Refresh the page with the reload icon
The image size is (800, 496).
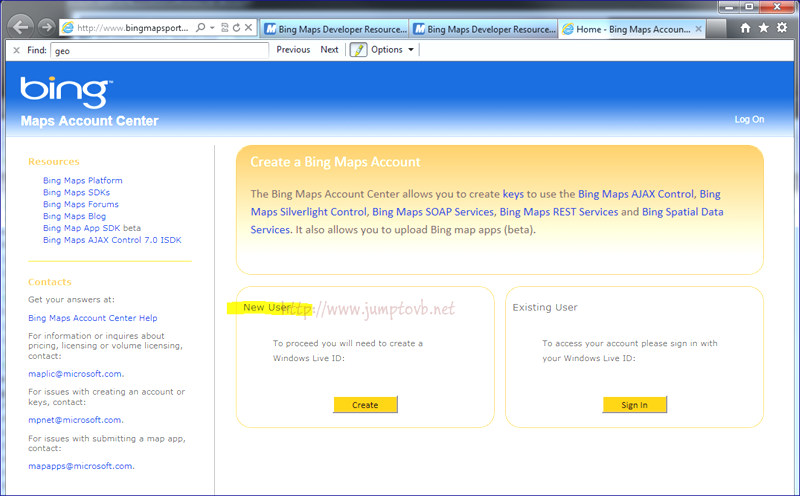pos(236,28)
